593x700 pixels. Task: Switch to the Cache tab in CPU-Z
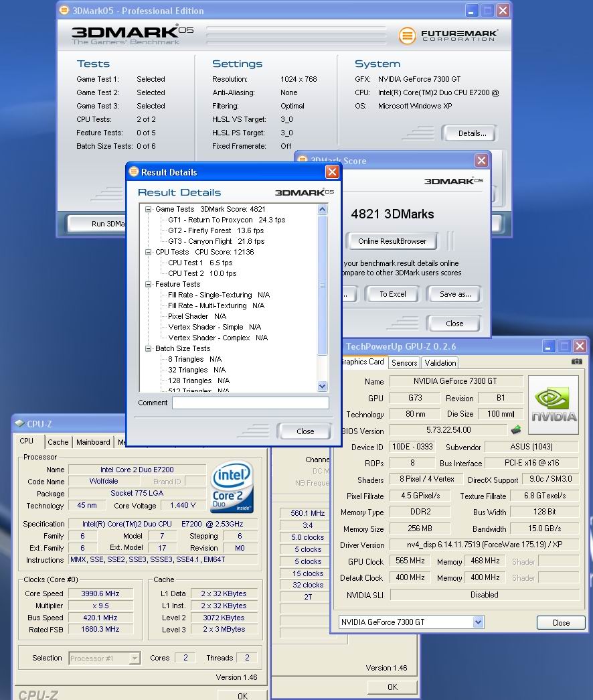(x=58, y=442)
